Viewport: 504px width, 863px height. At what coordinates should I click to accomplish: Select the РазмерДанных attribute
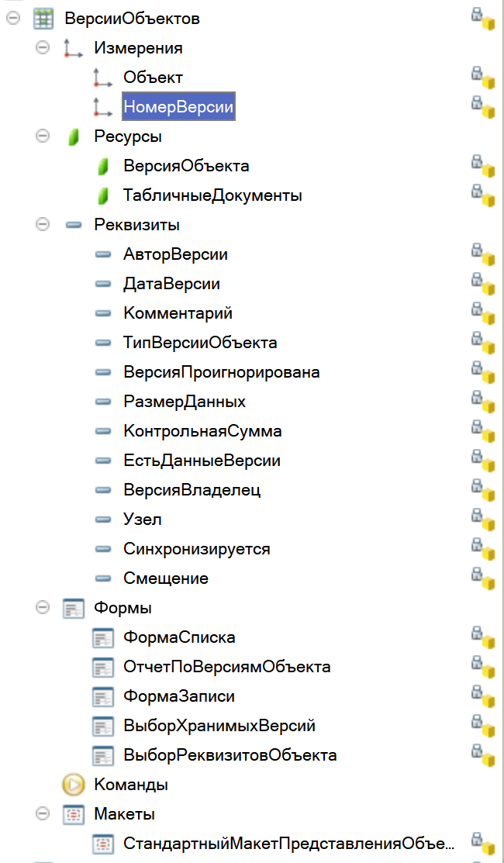(185, 402)
